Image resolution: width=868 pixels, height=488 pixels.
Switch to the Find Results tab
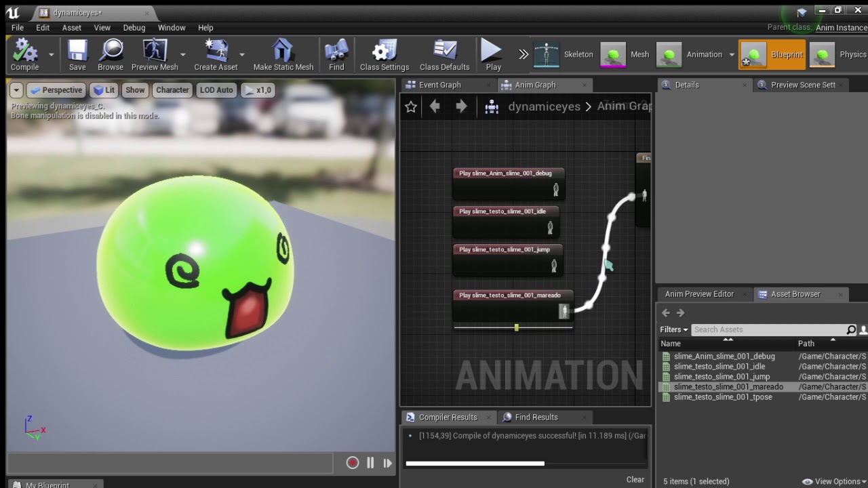(x=536, y=417)
